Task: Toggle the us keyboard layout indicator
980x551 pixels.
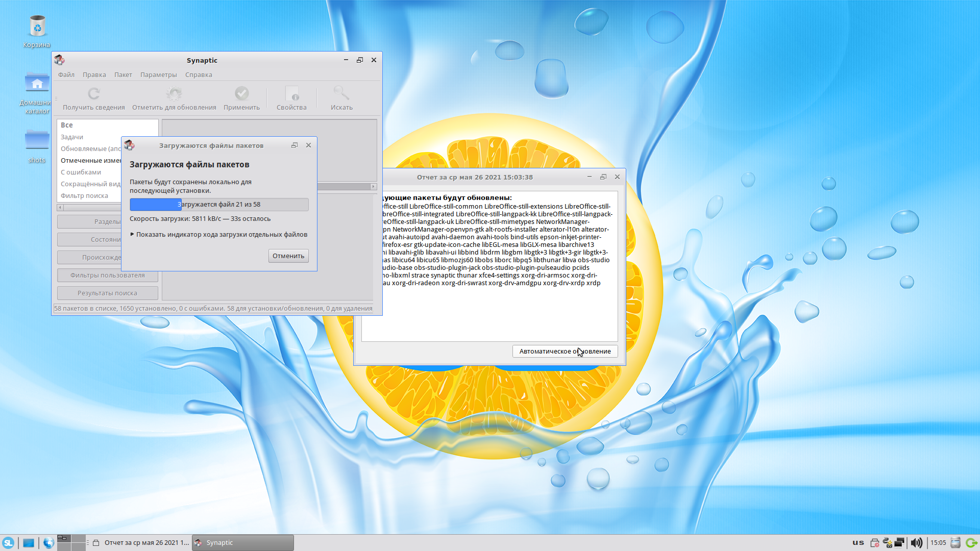Action: click(x=858, y=543)
